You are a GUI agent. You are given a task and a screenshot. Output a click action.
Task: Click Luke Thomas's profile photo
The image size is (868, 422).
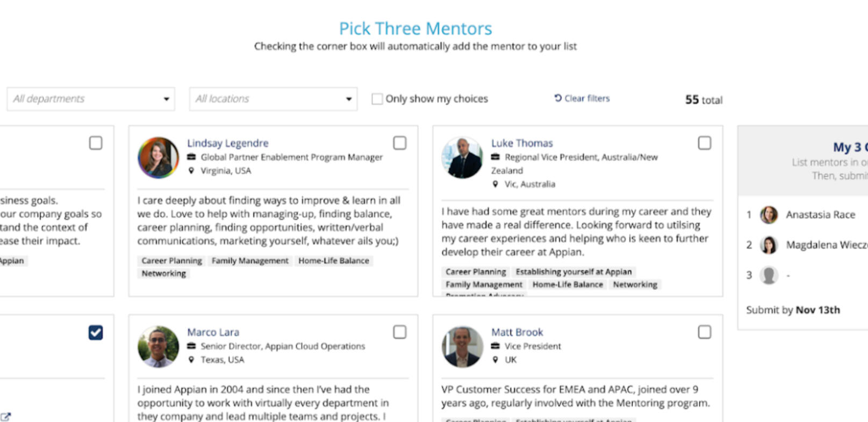[x=462, y=158]
